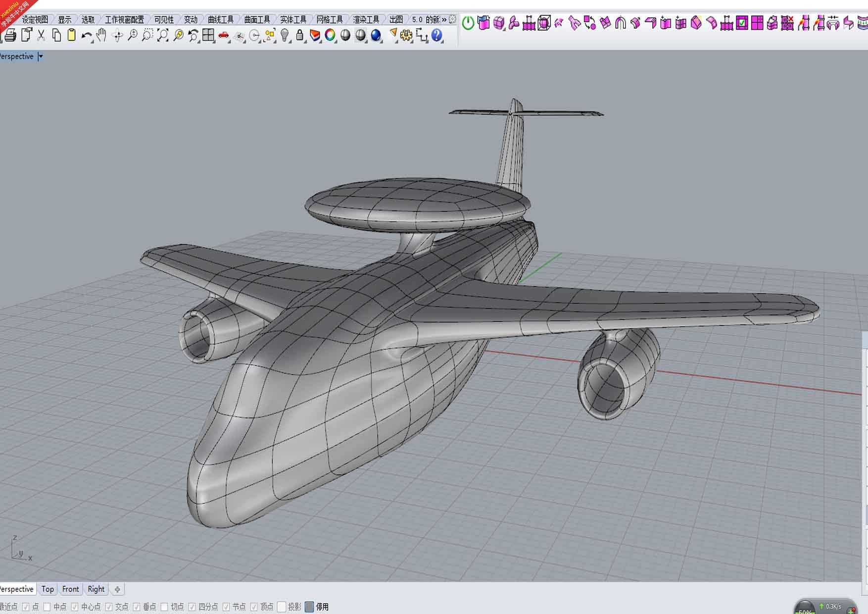The height and width of the screenshot is (614, 868).
Task: Click the padlock Lock objects icon
Action: [x=300, y=35]
